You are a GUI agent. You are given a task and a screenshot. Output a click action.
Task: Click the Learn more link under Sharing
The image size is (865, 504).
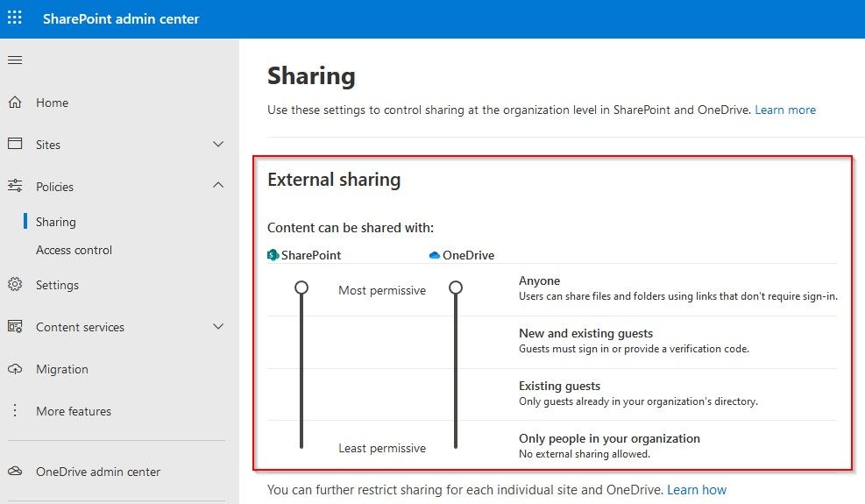785,110
